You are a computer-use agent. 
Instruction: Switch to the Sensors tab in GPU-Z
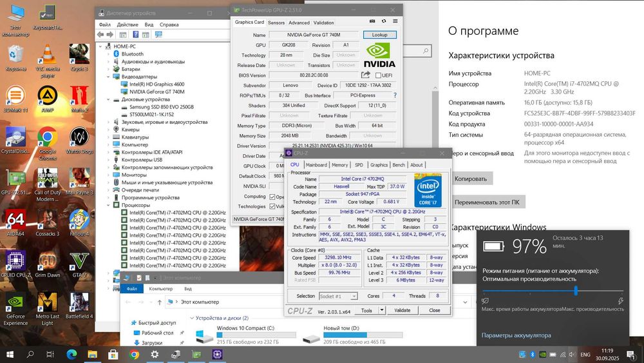[276, 23]
